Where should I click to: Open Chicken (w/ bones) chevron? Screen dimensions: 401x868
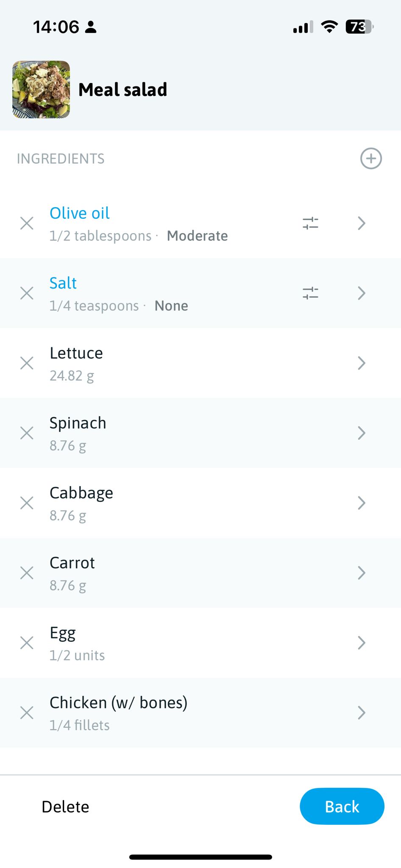[x=361, y=713]
